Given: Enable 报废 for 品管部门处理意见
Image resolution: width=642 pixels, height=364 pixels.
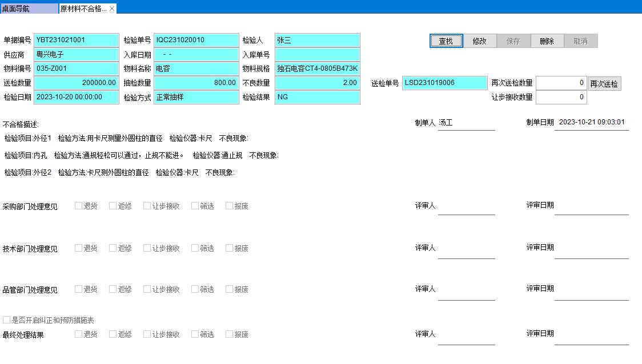Looking at the screenshot, I should tap(230, 289).
